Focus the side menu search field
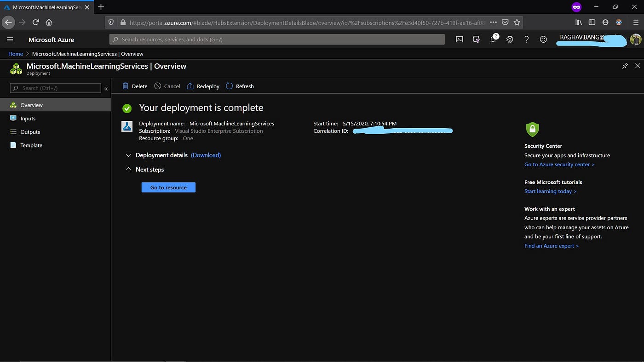Image resolution: width=644 pixels, height=362 pixels. (56, 88)
